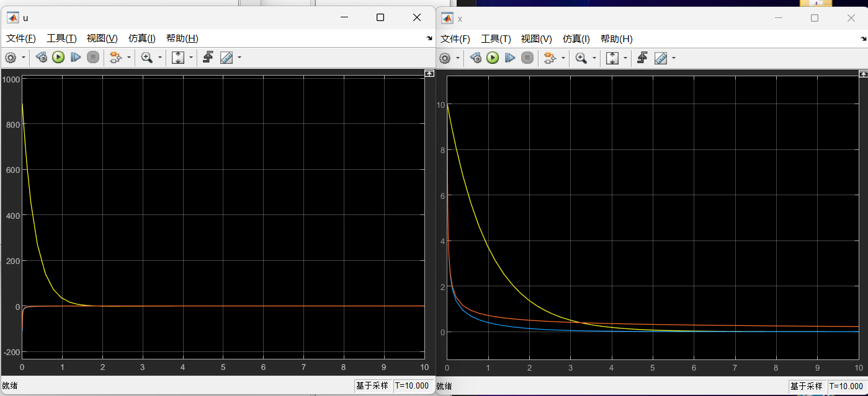Click highlight Simulink block icon in x scope
The height and width of the screenshot is (396, 868).
(x=549, y=58)
